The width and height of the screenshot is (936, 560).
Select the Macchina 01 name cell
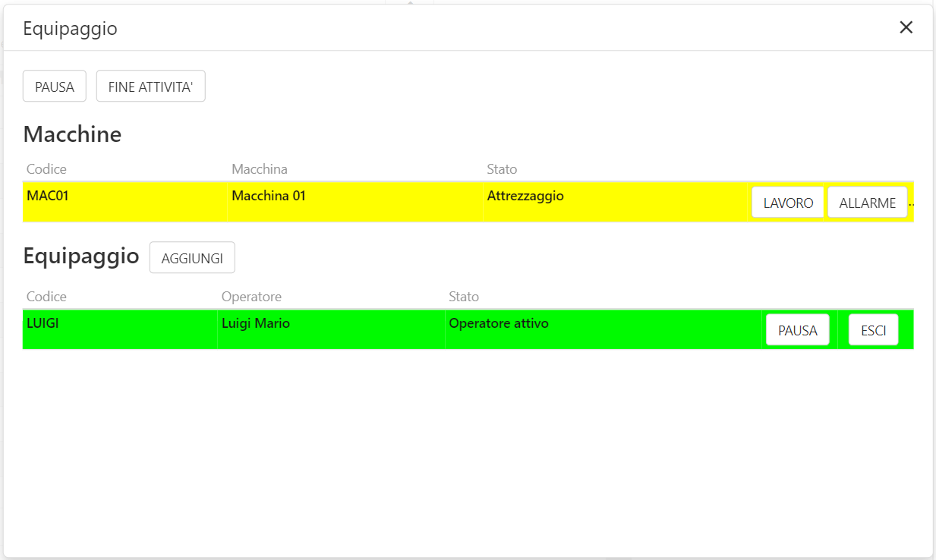(x=269, y=196)
